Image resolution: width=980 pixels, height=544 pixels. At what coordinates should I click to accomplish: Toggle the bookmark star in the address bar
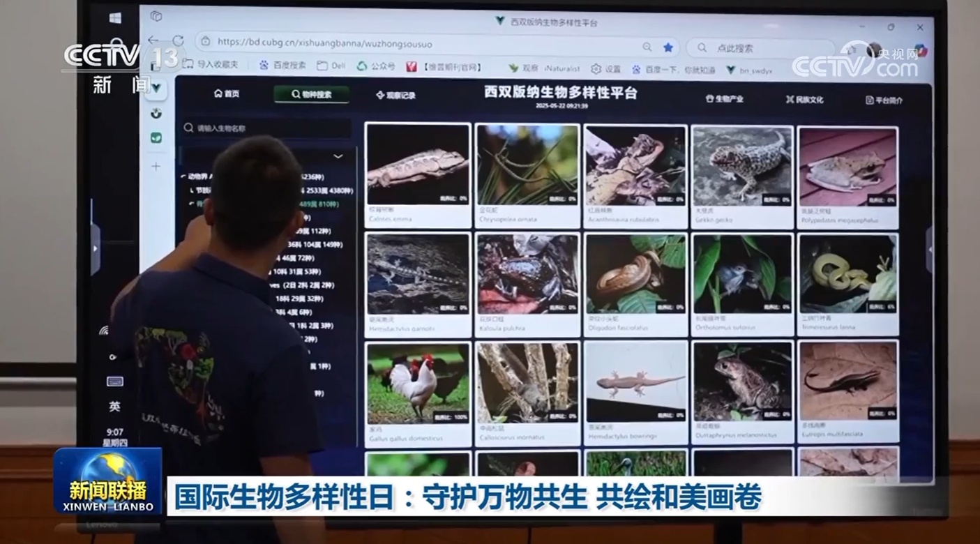(668, 47)
